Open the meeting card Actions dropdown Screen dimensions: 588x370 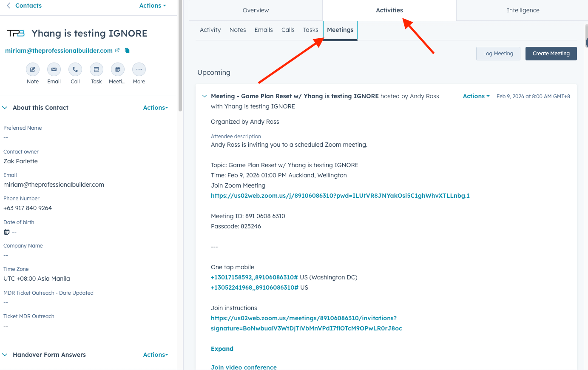pyautogui.click(x=476, y=97)
